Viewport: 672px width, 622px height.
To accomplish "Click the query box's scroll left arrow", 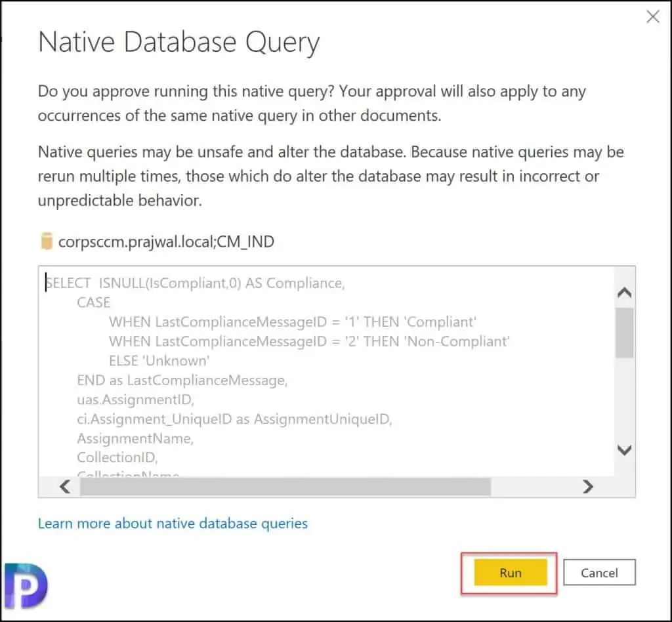I will point(65,487).
